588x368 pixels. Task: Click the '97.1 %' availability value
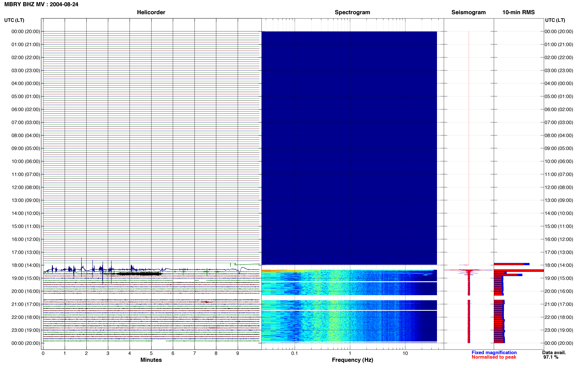tap(551, 357)
